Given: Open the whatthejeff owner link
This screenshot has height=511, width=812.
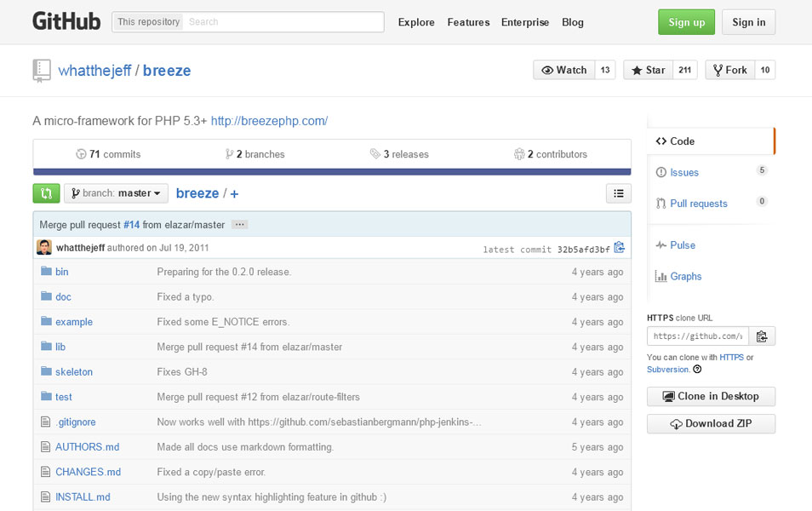Looking at the screenshot, I should click(94, 71).
